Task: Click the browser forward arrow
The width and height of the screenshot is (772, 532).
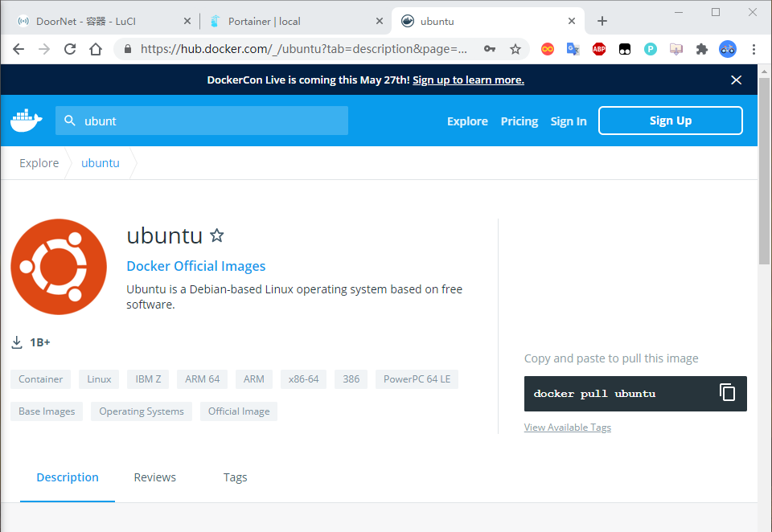Action: (43, 49)
